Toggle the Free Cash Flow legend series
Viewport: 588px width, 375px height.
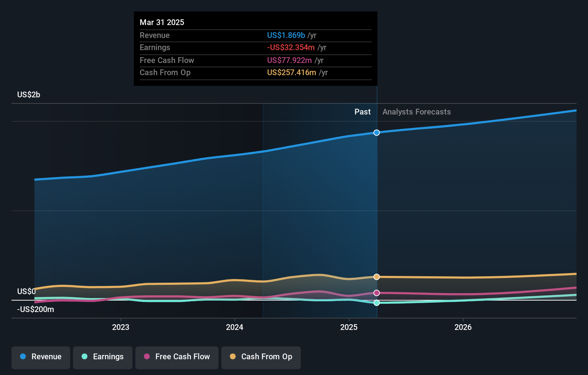pos(177,357)
